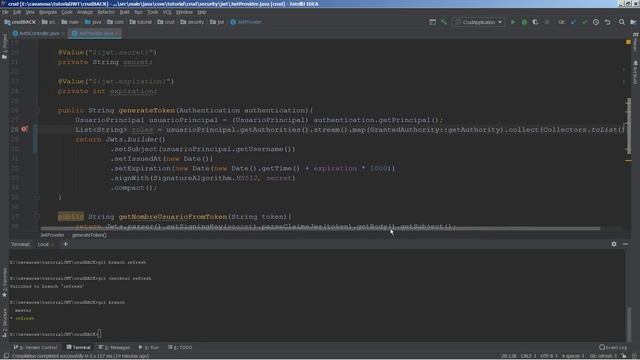Click crudBACK in the navigation breadcrumb
The width and height of the screenshot is (640, 360).
pyautogui.click(x=20, y=22)
